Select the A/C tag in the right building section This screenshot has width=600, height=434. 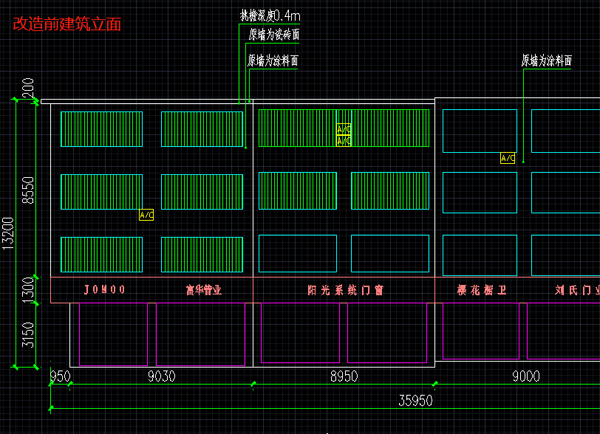click(508, 158)
